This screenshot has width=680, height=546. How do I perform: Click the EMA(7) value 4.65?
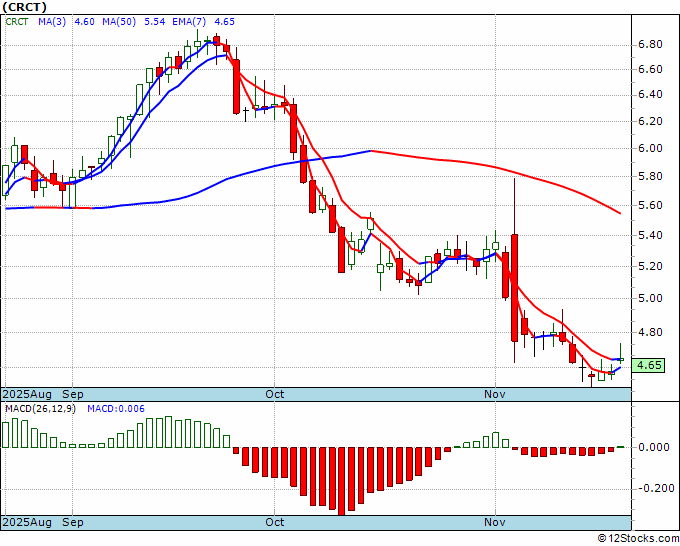click(224, 21)
